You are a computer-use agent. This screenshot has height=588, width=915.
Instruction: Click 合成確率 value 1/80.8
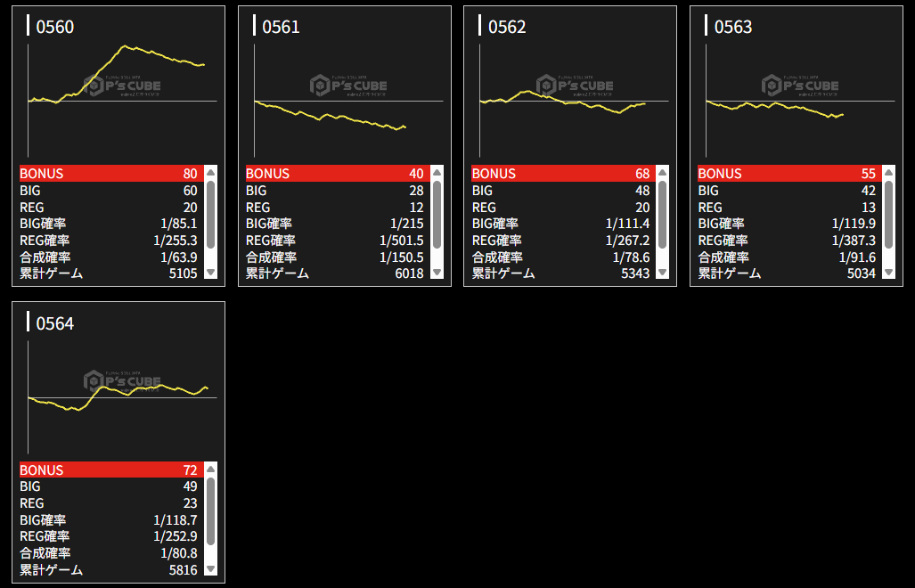179,553
